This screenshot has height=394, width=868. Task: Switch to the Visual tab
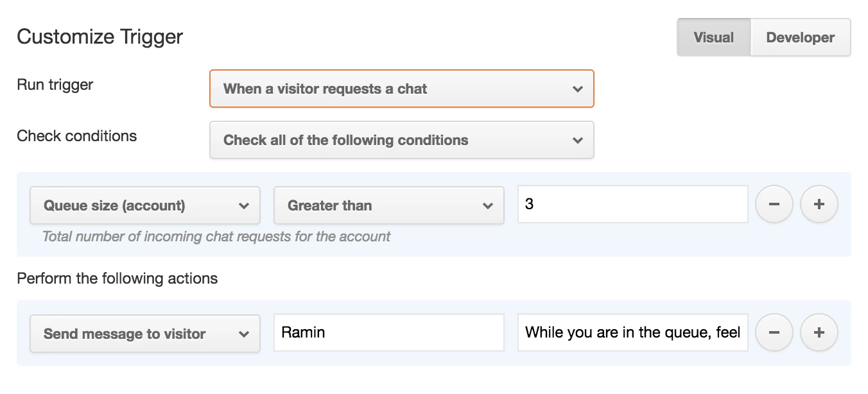713,37
